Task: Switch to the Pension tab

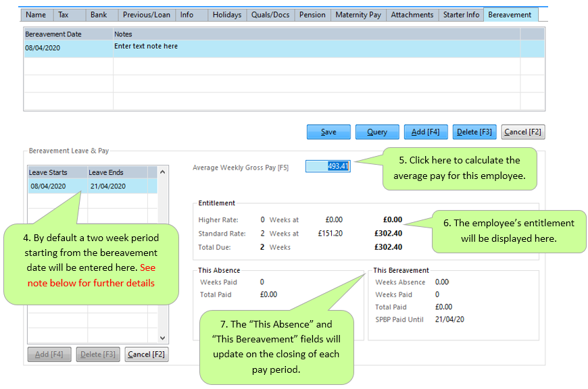Action: (x=312, y=15)
